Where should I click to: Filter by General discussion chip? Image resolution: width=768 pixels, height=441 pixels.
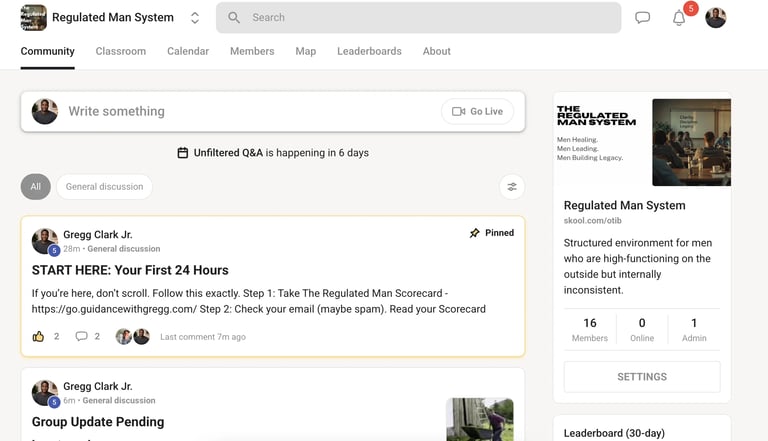104,187
